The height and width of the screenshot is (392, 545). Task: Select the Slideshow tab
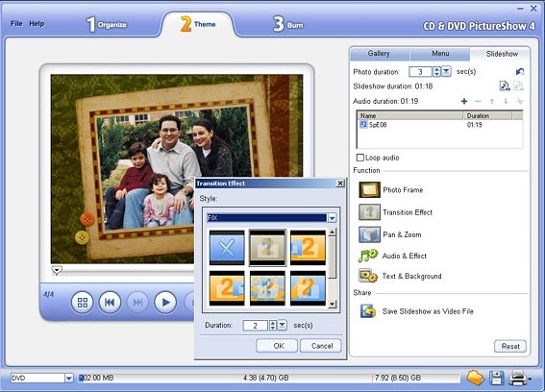[502, 54]
